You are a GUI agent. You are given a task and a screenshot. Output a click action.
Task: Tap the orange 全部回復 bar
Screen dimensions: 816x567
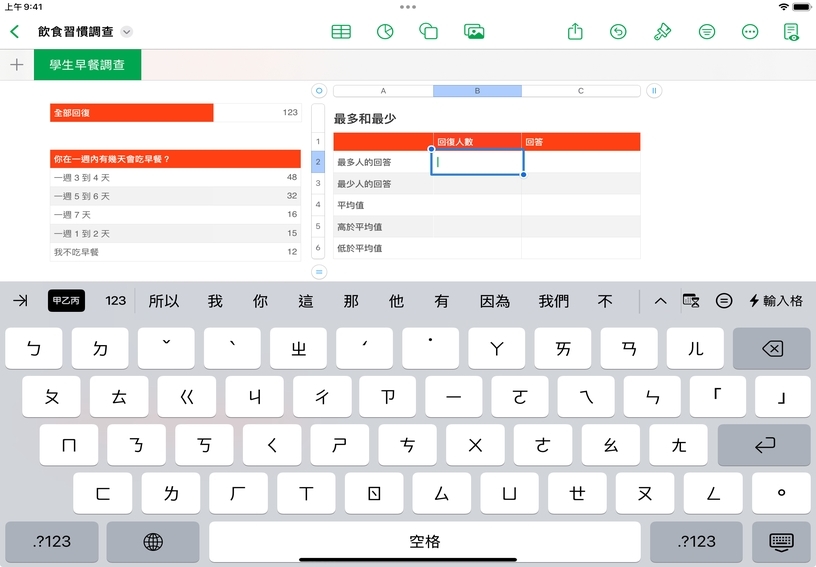coord(132,113)
